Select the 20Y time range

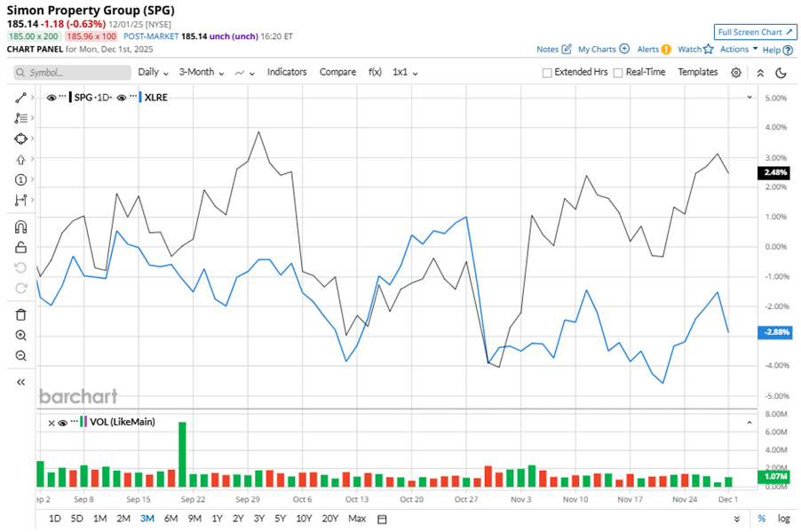(330, 519)
